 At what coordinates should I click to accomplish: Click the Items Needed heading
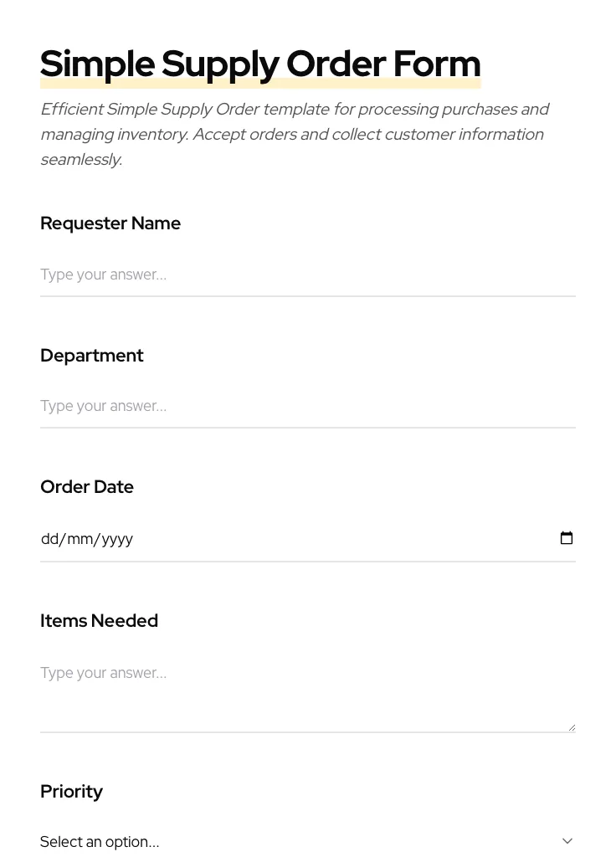[99, 620]
